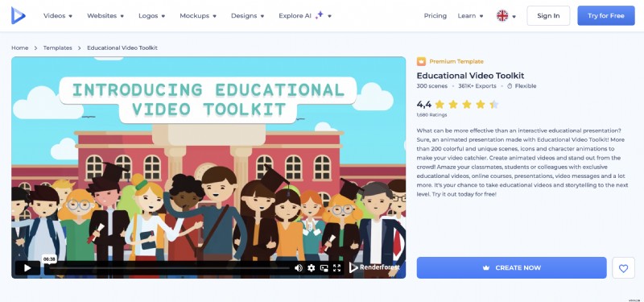This screenshot has width=644, height=302.
Task: Enable picture-in-picture mode
Action: 324,268
